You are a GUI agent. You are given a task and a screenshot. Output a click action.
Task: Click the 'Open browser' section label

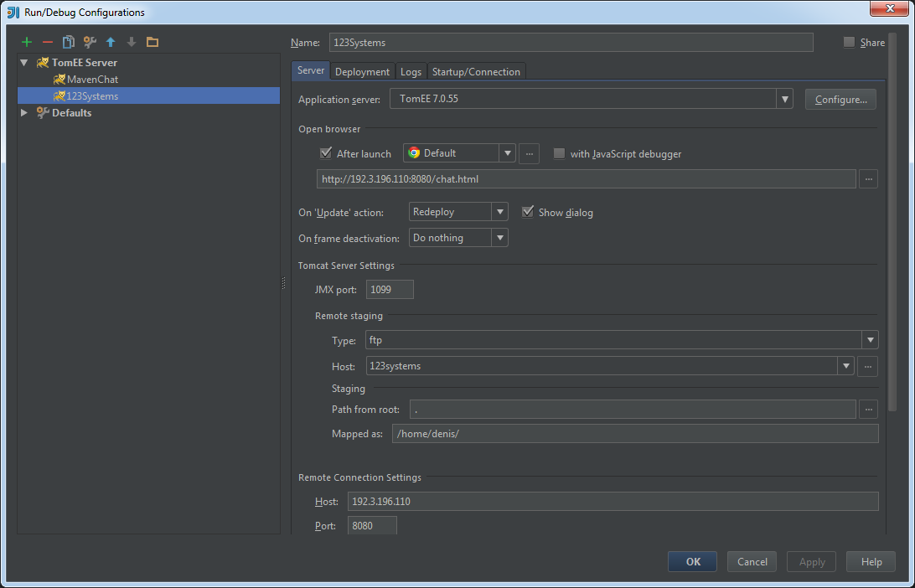pyautogui.click(x=329, y=129)
